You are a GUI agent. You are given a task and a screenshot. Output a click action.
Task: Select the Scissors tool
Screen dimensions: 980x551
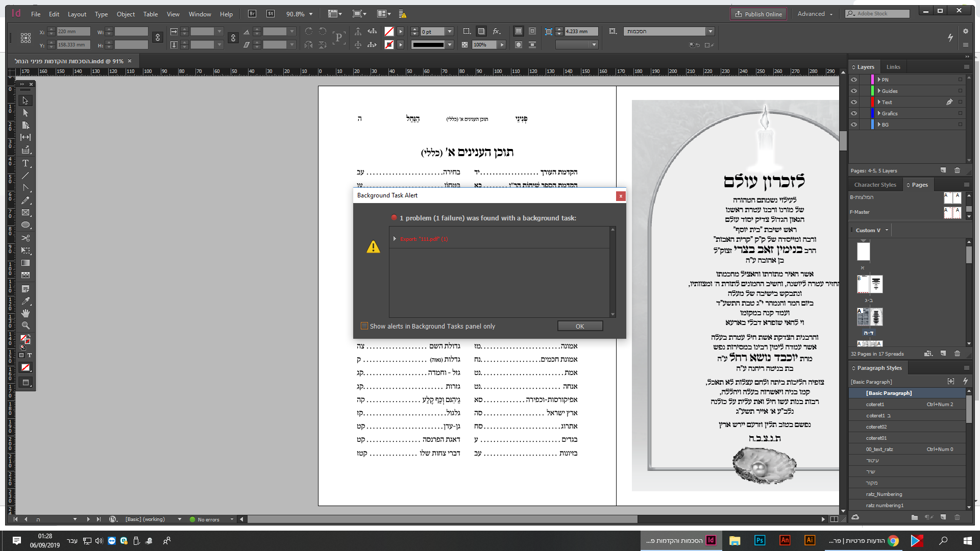pos(26,238)
